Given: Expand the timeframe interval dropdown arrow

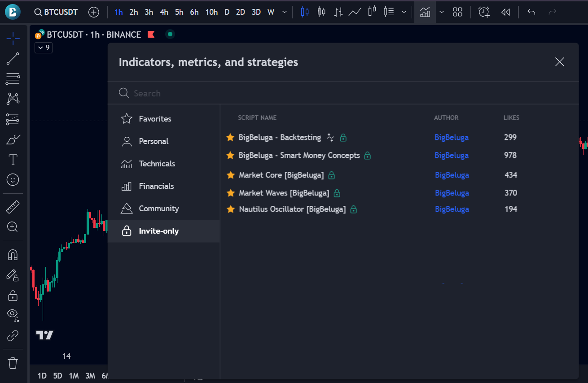Looking at the screenshot, I should pos(285,12).
